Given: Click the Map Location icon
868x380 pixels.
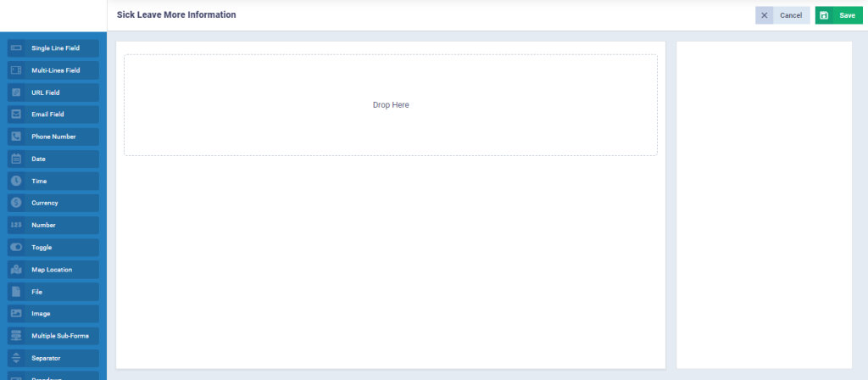Looking at the screenshot, I should tap(16, 270).
